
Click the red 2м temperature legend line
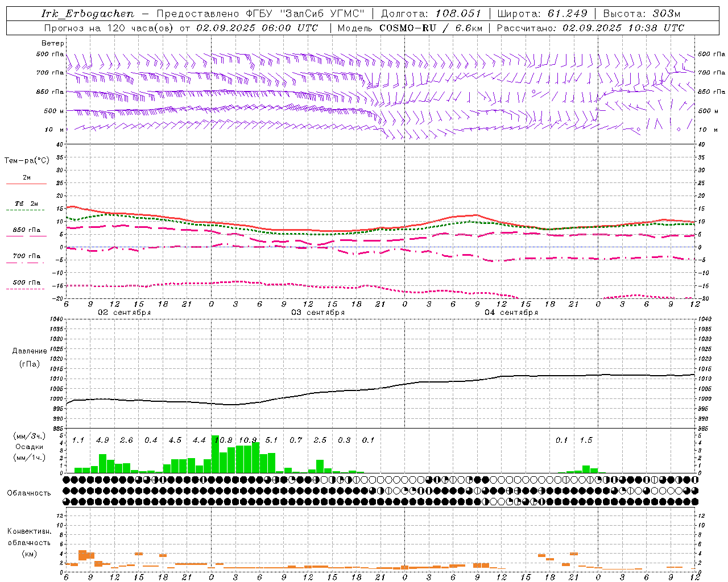(26, 184)
